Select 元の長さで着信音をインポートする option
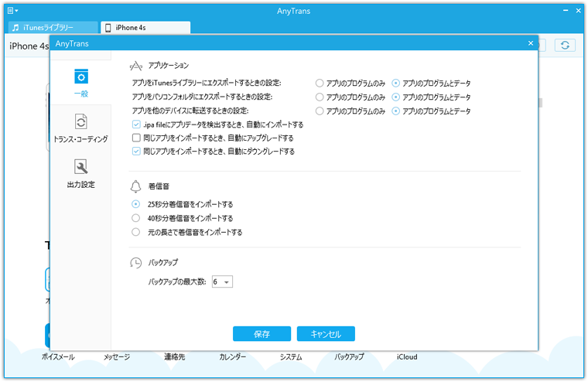Screen dimensions: 588x382 click(x=135, y=232)
